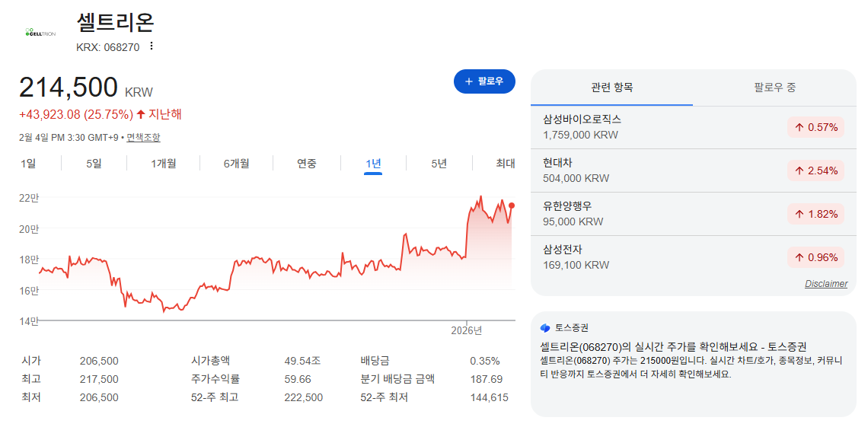Switch chart to 최대 range
868x427 pixels.
click(x=506, y=163)
